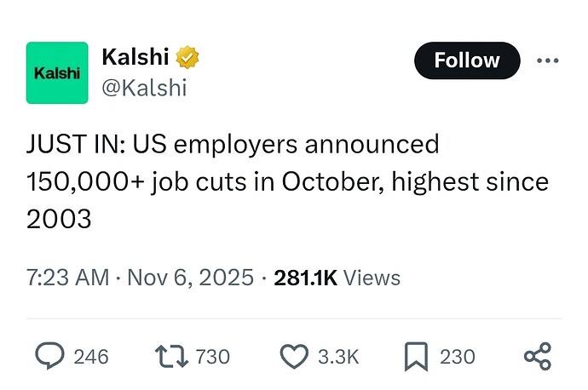Open the three-dot more options menu
The width and height of the screenshot is (588, 390).
548,60
